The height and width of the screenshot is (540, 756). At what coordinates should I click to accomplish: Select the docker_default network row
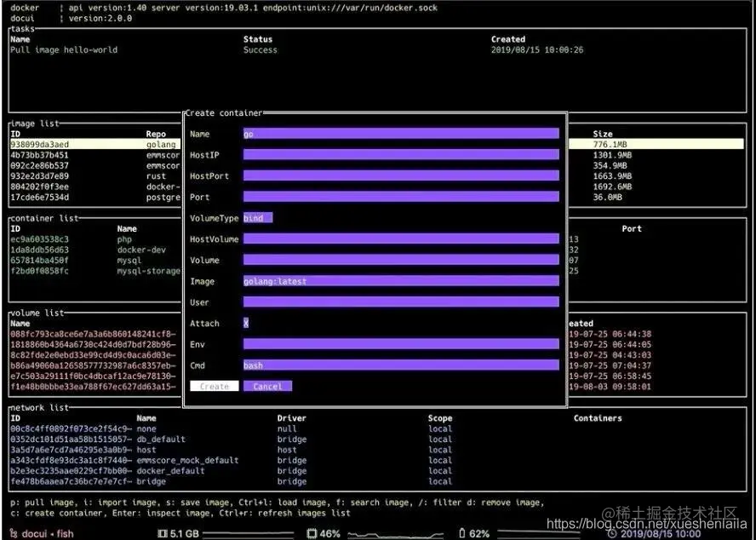[x=378, y=471]
